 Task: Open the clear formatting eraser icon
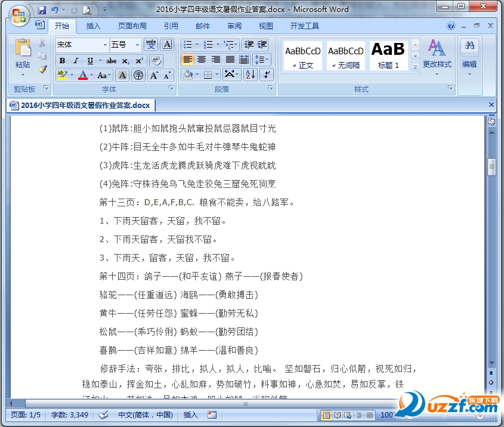157,60
